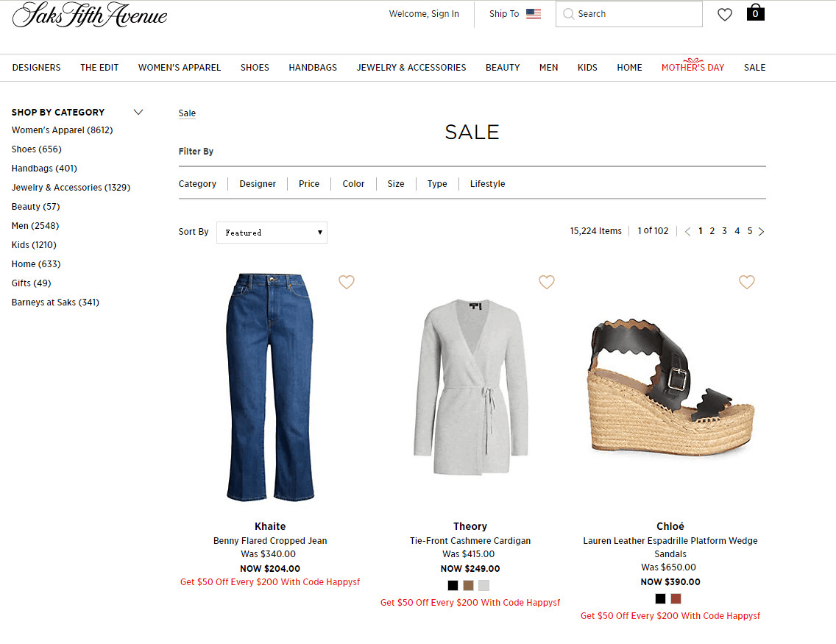
Task: Filter by Beauty (57) category
Action: click(36, 207)
